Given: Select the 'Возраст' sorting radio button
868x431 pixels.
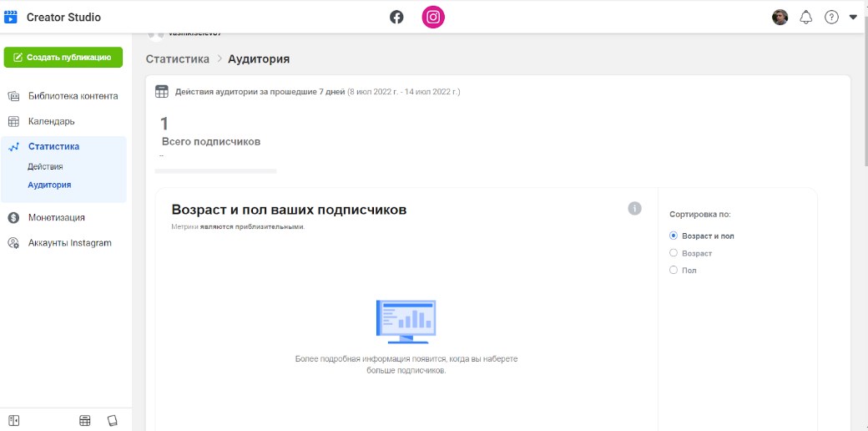Looking at the screenshot, I should tap(674, 253).
